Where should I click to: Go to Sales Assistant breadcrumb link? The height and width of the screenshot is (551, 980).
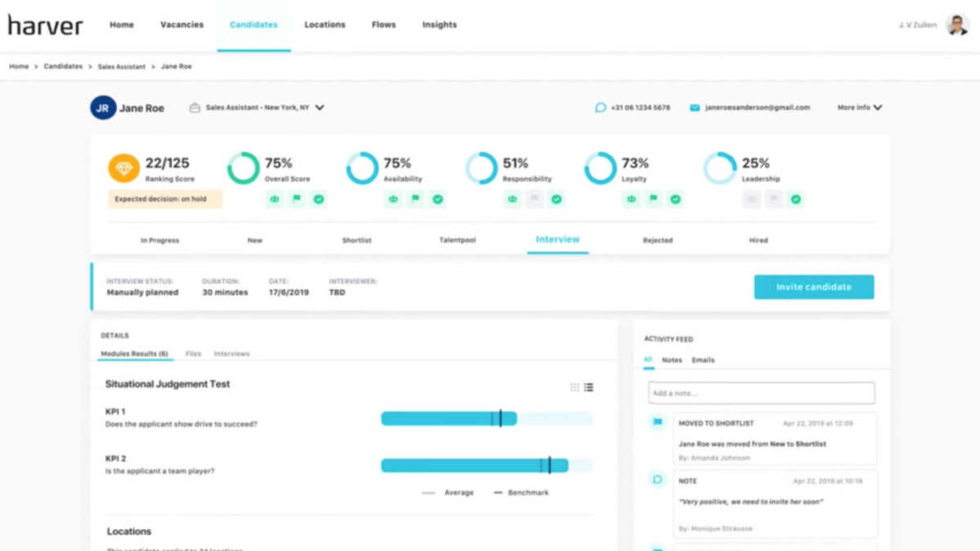122,66
